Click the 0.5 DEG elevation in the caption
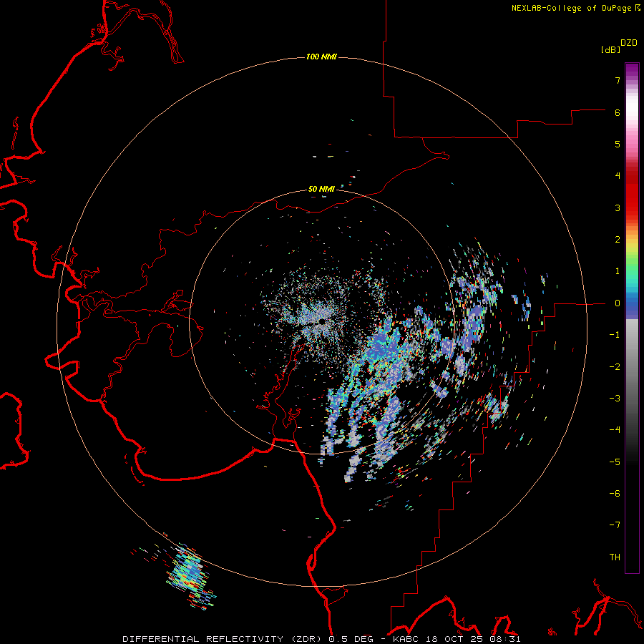Image resolution: width=644 pixels, height=644 pixels. (351, 639)
